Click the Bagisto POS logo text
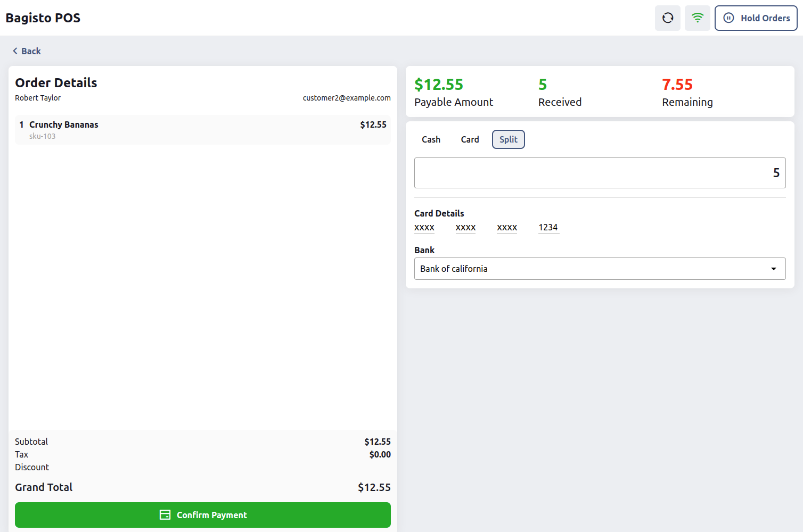The image size is (803, 532). point(43,18)
